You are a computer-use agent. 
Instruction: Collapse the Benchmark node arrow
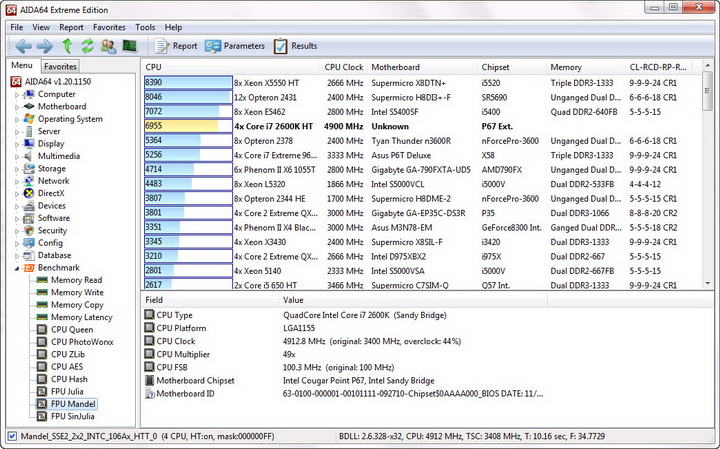coord(17,268)
